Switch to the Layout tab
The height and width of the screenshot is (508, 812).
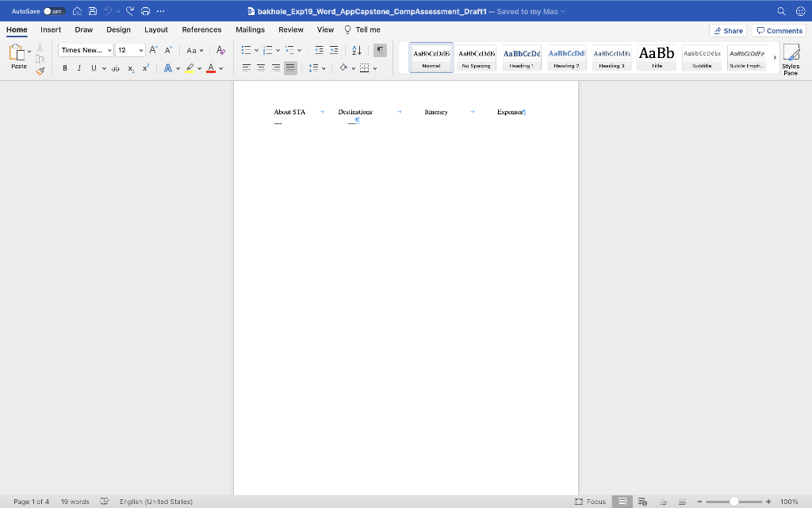(x=155, y=29)
